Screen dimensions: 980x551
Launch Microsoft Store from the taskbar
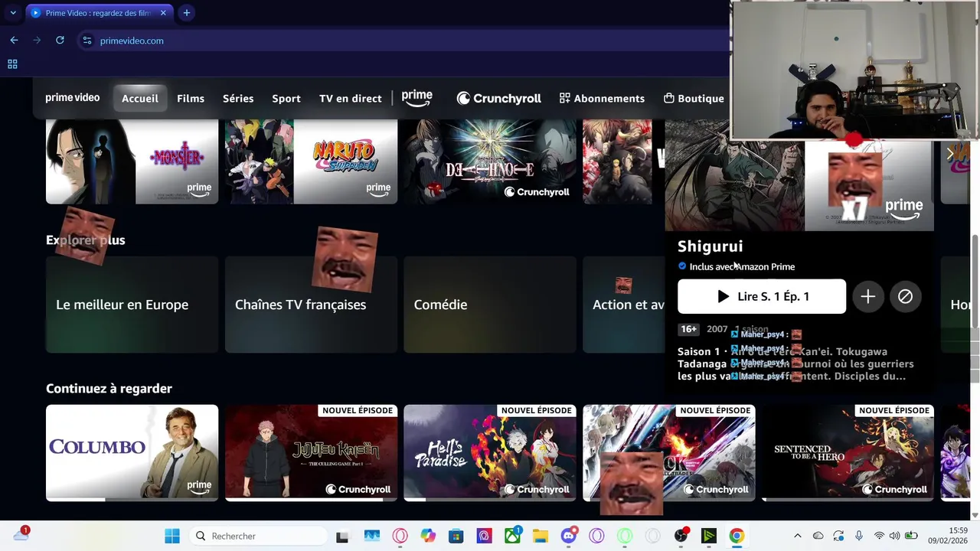(x=456, y=536)
